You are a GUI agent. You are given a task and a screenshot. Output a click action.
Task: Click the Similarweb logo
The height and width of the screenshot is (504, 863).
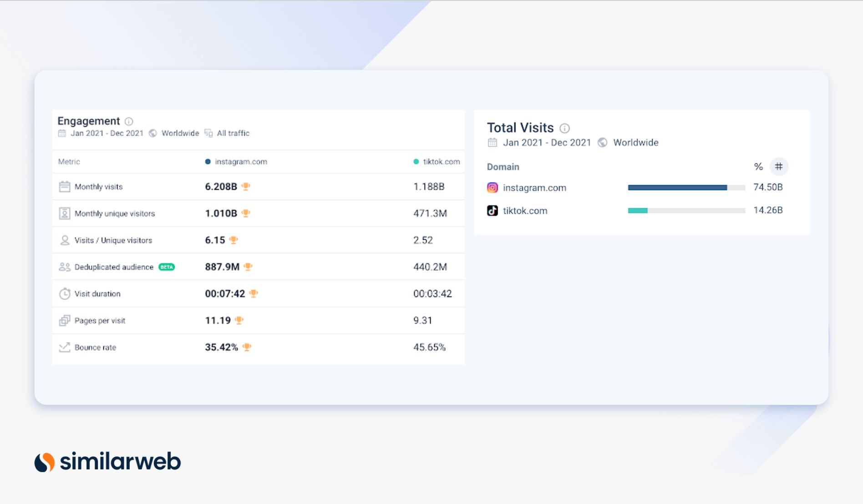(x=108, y=462)
